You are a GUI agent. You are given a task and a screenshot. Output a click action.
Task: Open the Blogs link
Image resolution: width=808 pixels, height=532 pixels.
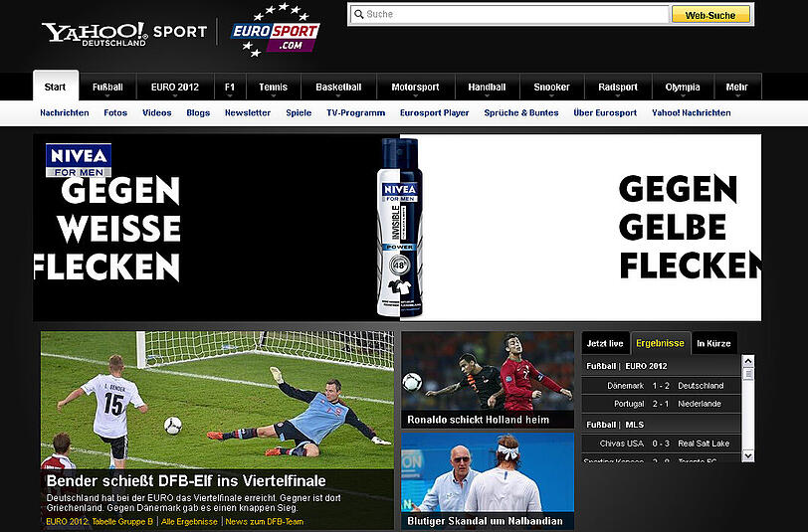pyautogui.click(x=198, y=112)
